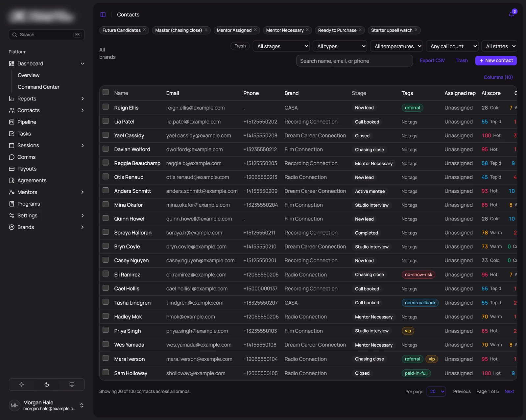Click the Settings sliders icon
The width and height of the screenshot is (526, 420).
coord(12,216)
